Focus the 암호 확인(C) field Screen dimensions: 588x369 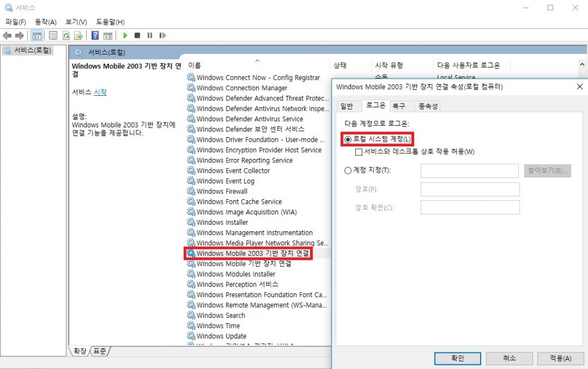tap(470, 207)
